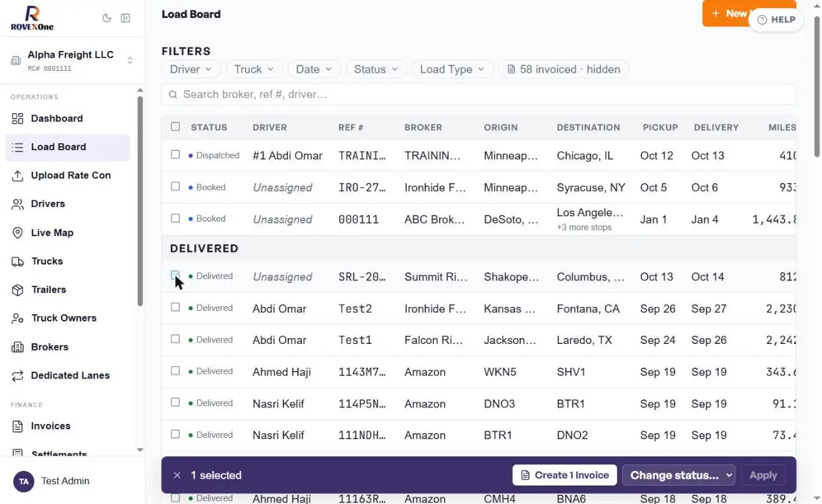Click the orange New load button
Viewport: 822px width, 504px height.
(x=726, y=13)
